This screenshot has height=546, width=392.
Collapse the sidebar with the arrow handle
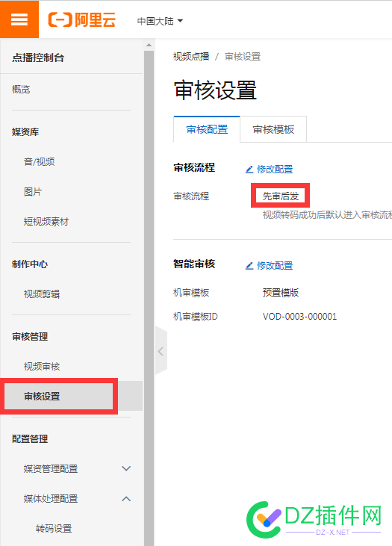(161, 351)
